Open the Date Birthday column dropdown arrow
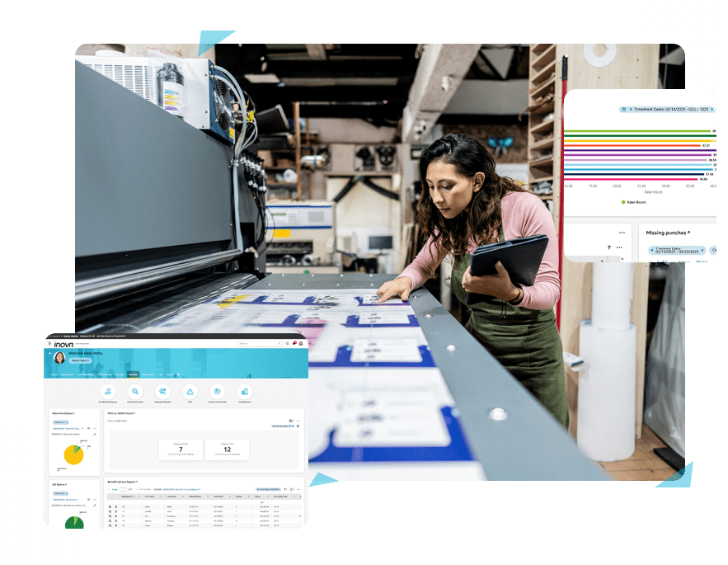This screenshot has width=728, height=565. tap(208, 497)
